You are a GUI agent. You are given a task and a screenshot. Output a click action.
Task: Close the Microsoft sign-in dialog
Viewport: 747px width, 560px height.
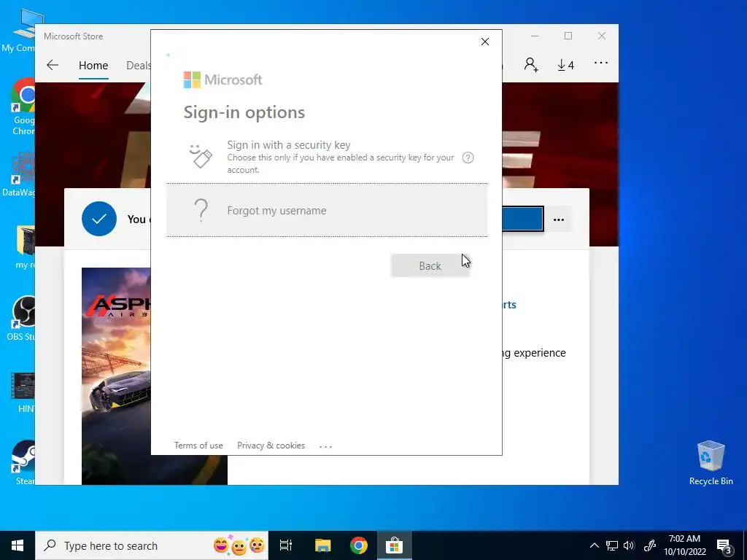485,42
